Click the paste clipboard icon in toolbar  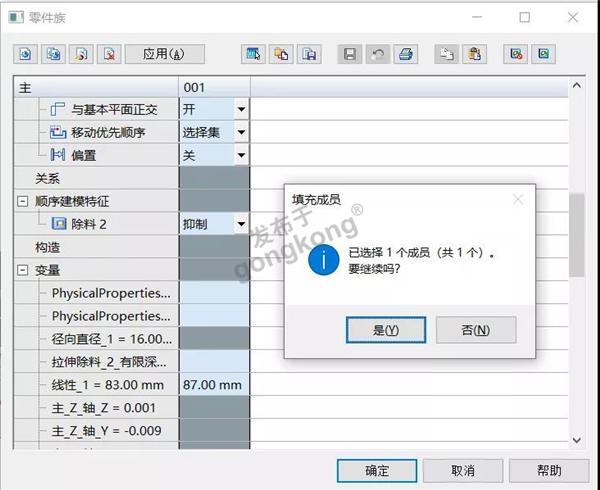[x=476, y=54]
